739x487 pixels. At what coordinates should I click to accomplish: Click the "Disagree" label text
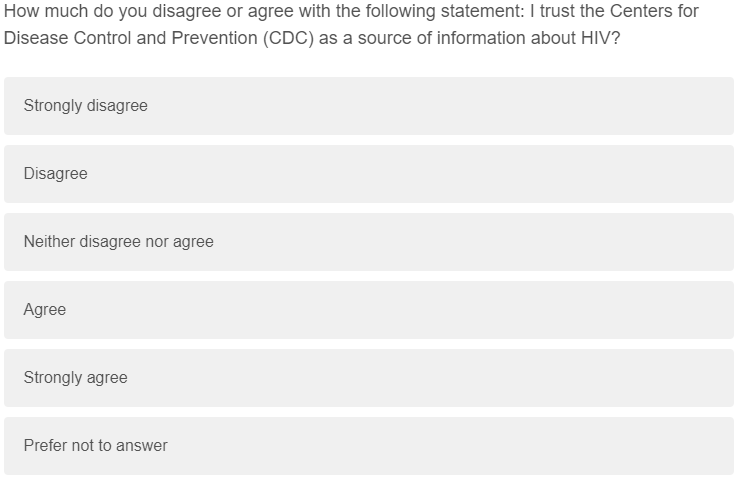coord(55,174)
